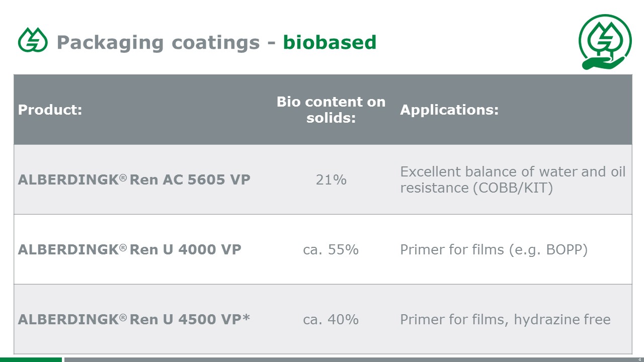The image size is (644, 362).
Task: Click 'Excellent balance of water and oil' text
Action: tap(513, 172)
